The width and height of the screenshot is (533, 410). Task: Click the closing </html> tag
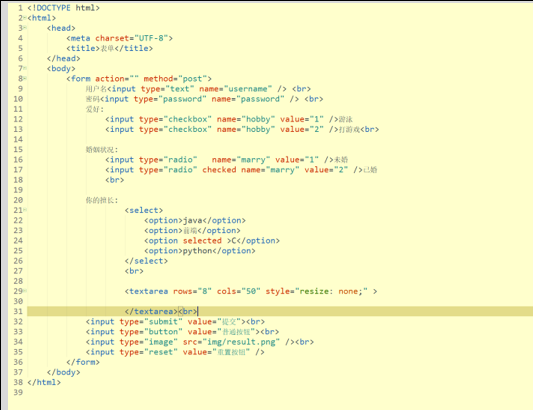coord(44,382)
